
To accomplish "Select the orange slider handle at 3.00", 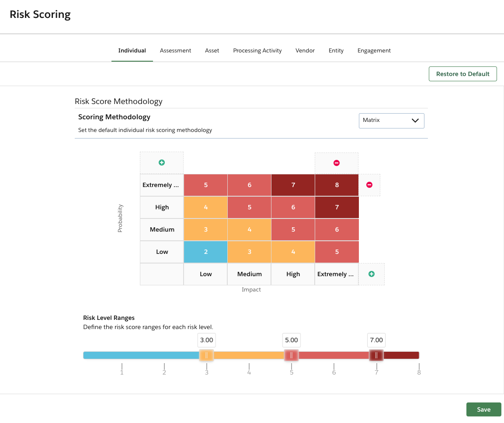I will (x=206, y=355).
